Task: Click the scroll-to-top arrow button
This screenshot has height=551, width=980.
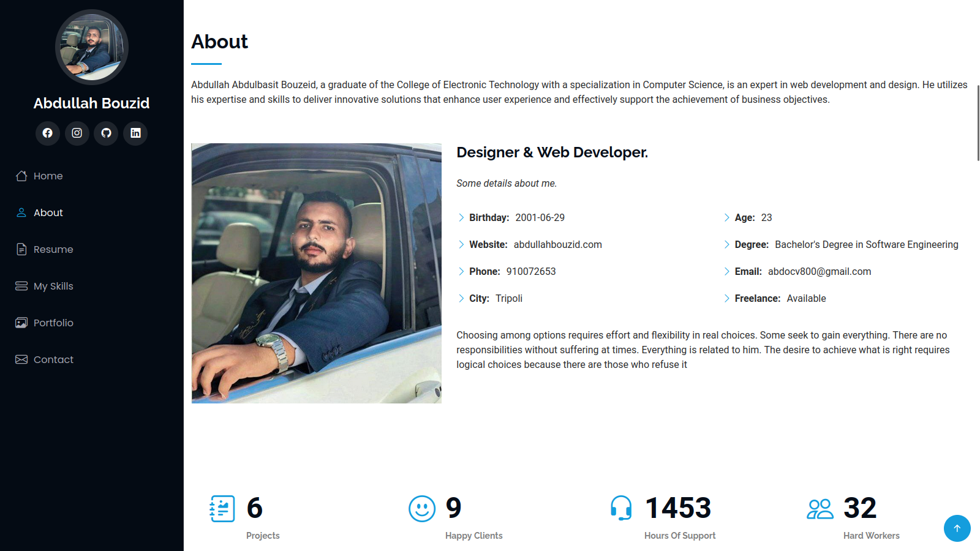Action: pyautogui.click(x=957, y=528)
